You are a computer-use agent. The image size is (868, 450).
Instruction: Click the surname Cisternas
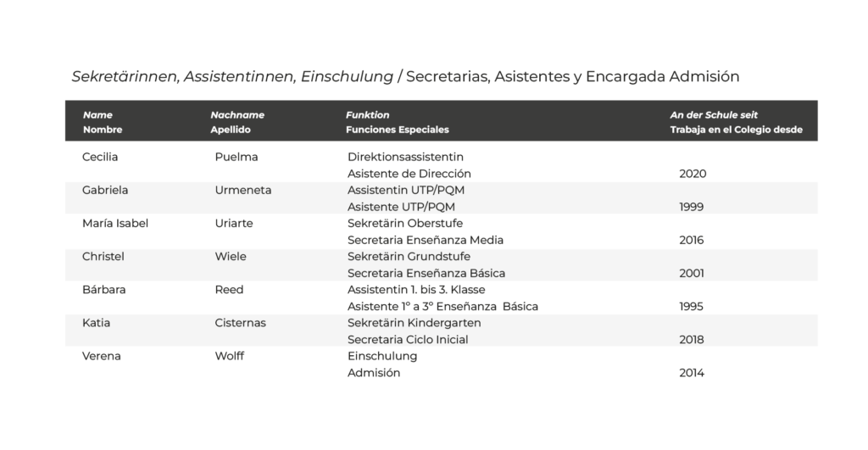242,323
